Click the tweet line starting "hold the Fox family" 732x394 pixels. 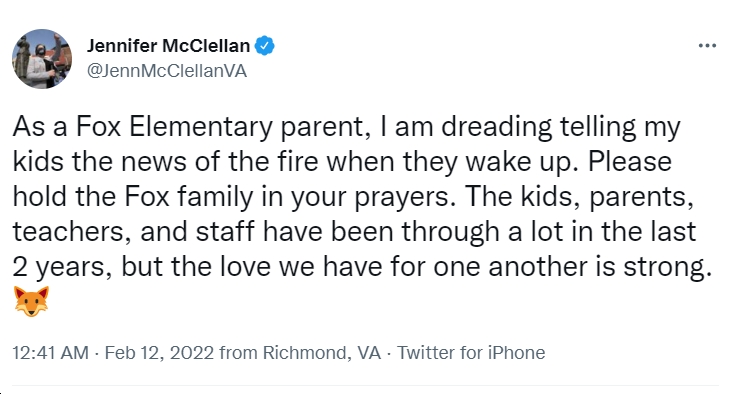pyautogui.click(x=353, y=197)
